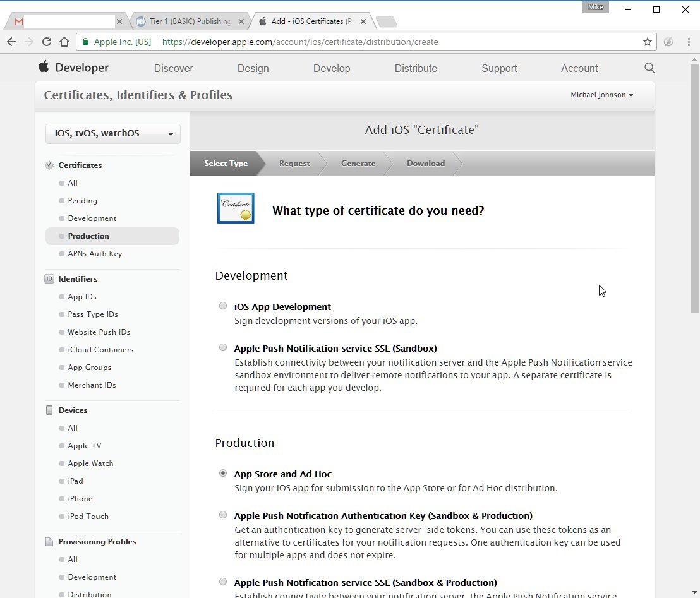Screen dimensions: 700x598
Task: Click the scrollbar down arrow
Action: (694, 593)
